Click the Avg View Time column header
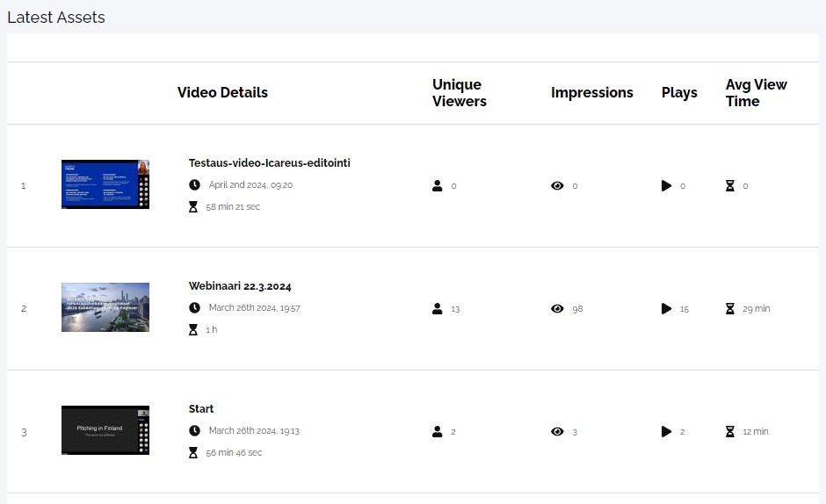Image resolution: width=826 pixels, height=504 pixels. [x=757, y=93]
